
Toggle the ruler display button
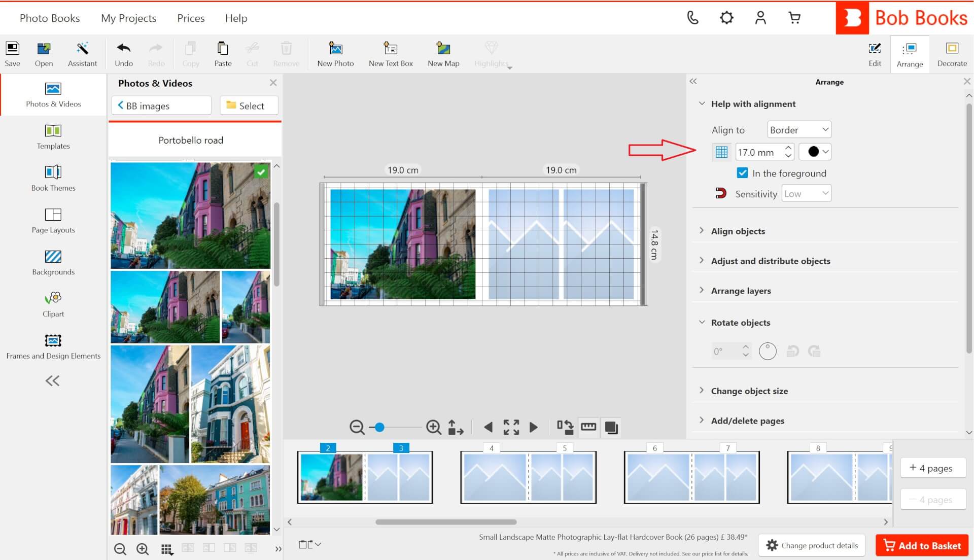(x=588, y=427)
